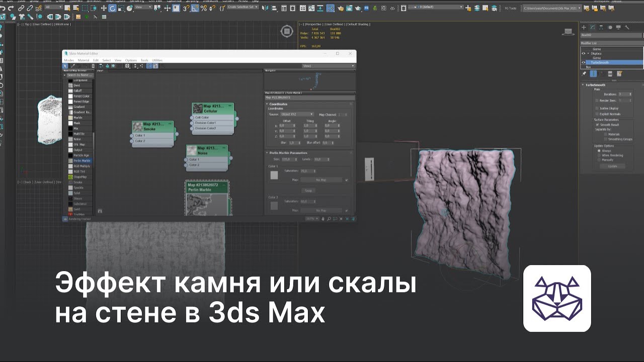Enable Separate by Materials checkbox

606,134
